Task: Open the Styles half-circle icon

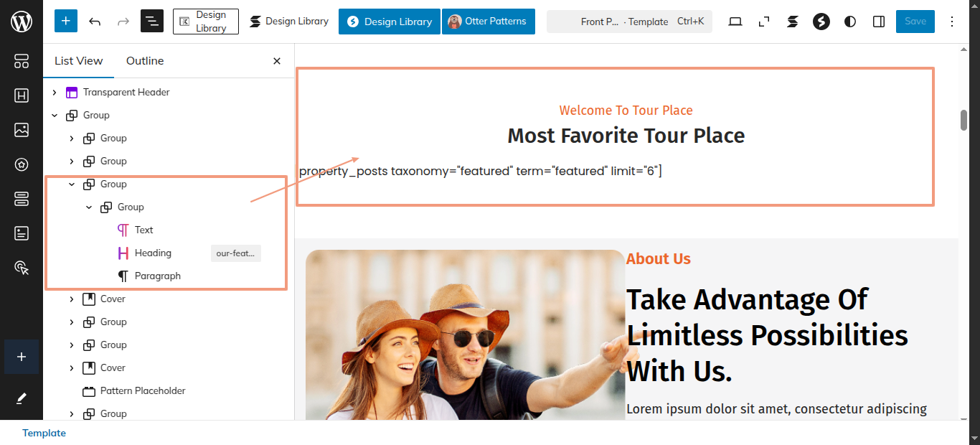Action: point(850,22)
